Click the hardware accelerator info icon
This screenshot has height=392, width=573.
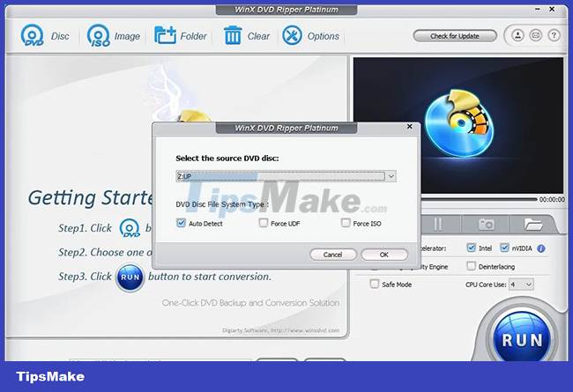[x=541, y=248]
